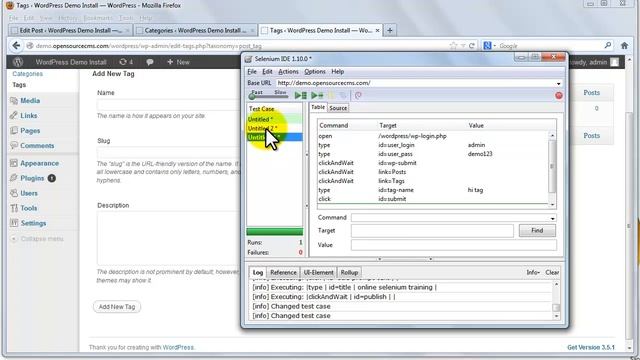640x360 pixels.
Task: Select the type id=tag-name row
Action: pos(433,190)
